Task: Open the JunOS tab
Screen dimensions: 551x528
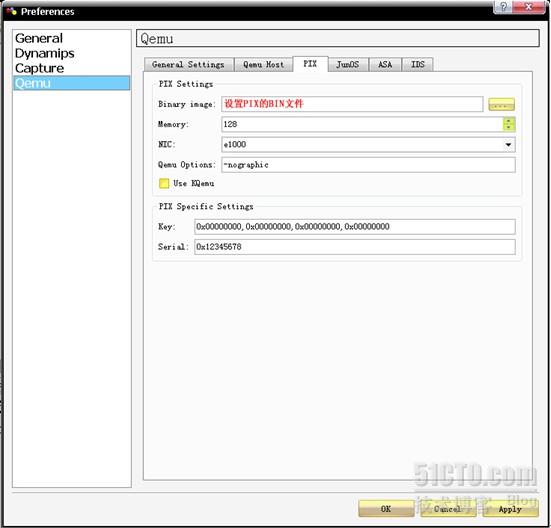Action: click(348, 65)
